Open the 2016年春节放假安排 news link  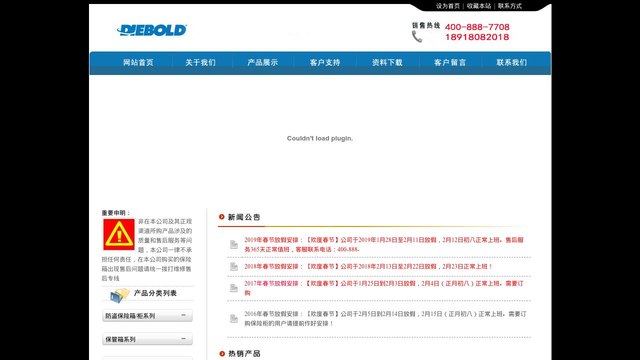pyautogui.click(x=385, y=318)
